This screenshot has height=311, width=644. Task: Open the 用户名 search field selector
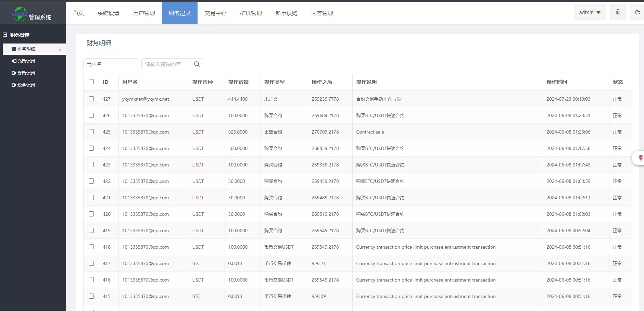point(110,64)
